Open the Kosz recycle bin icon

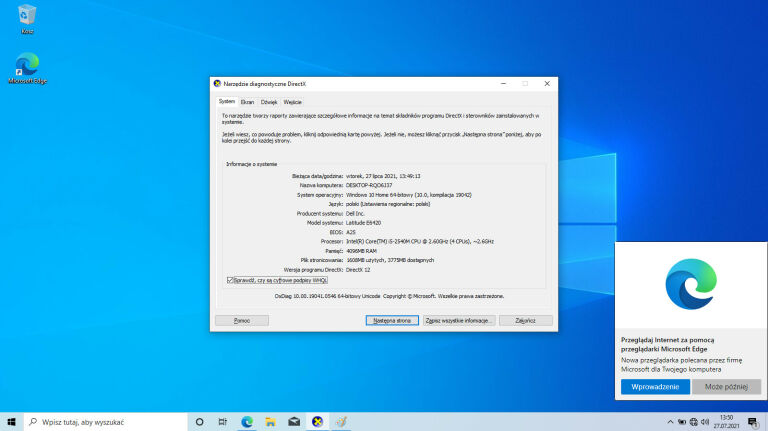[x=27, y=19]
